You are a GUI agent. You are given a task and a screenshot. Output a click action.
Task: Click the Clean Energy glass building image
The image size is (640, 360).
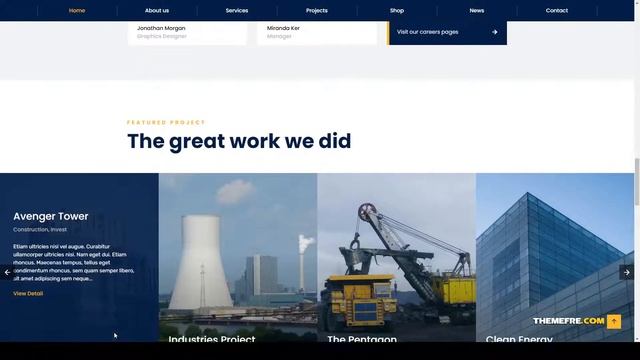coord(555,257)
